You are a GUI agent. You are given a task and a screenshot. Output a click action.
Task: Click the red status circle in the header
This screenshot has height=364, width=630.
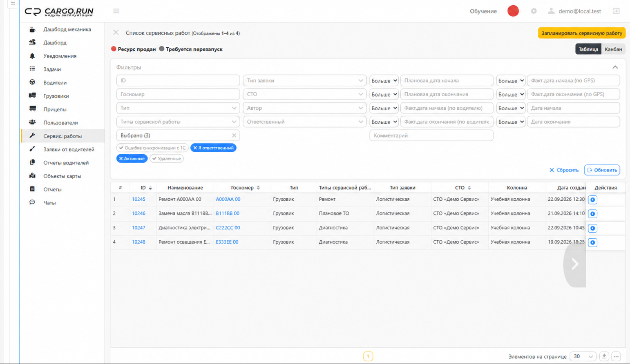pyautogui.click(x=513, y=11)
